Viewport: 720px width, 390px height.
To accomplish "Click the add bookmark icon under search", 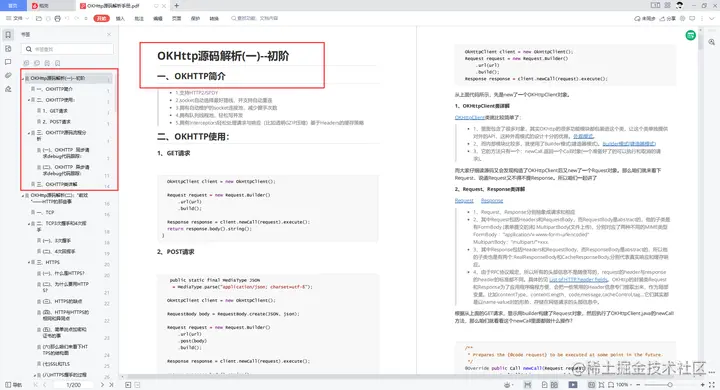I will coord(47,63).
